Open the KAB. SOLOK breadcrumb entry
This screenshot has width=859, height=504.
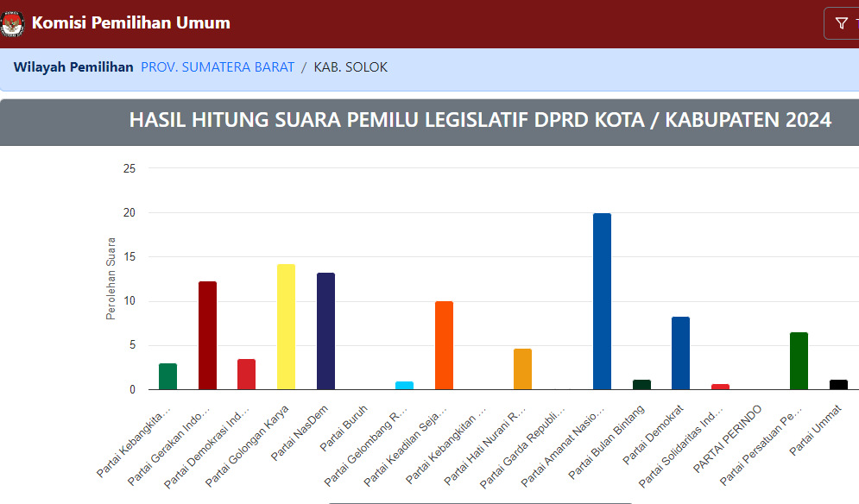click(x=349, y=67)
